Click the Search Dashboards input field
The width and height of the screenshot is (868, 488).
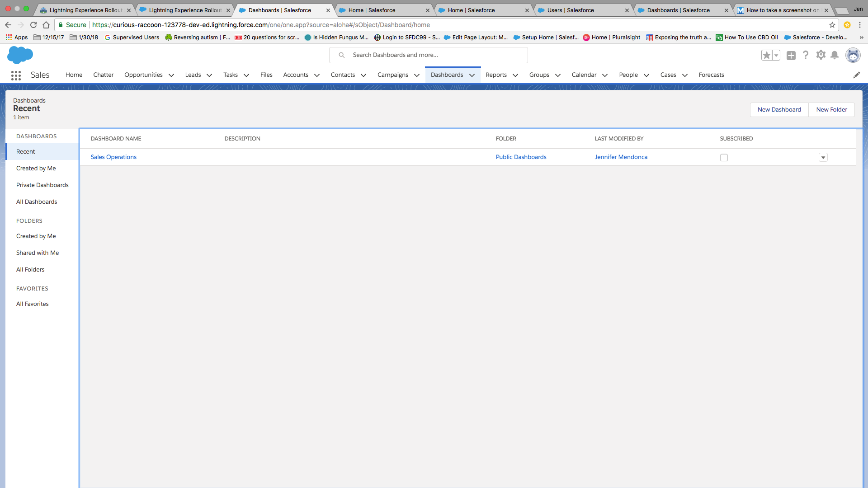pos(434,55)
